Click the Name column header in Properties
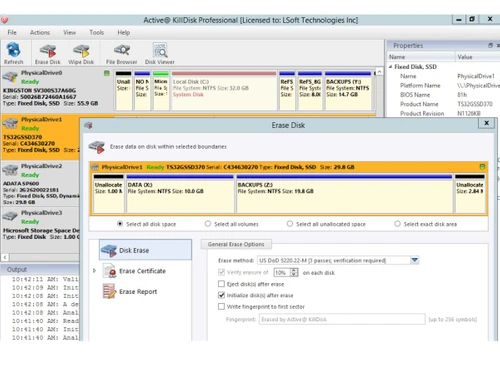The image size is (500, 375). (x=421, y=57)
